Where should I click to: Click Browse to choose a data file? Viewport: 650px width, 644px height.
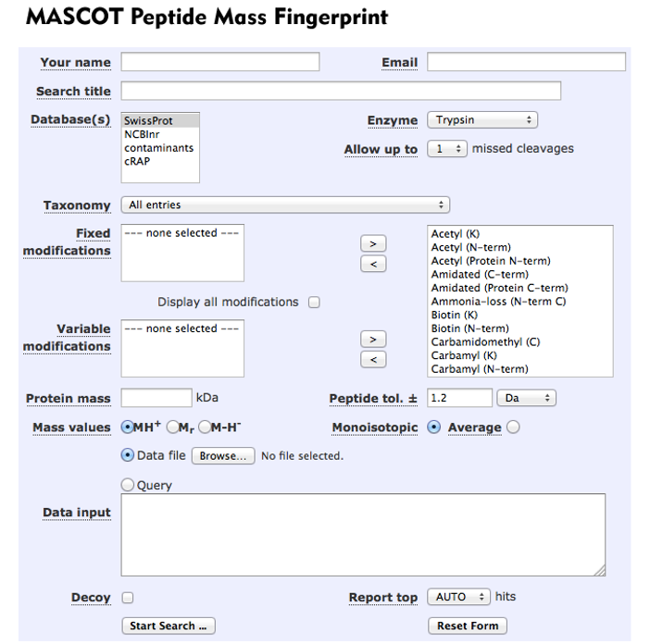[223, 456]
